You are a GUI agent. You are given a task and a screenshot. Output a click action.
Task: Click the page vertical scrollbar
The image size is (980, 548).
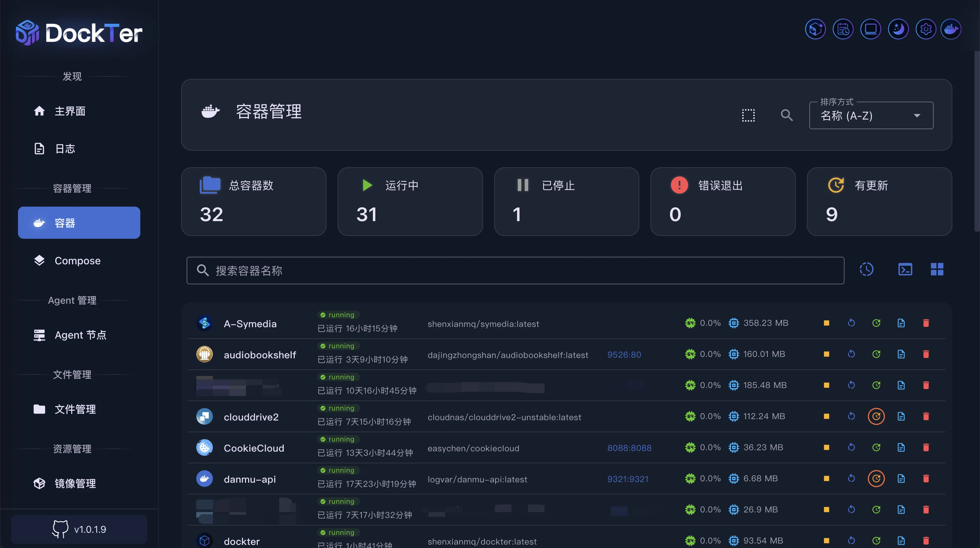[x=976, y=141]
